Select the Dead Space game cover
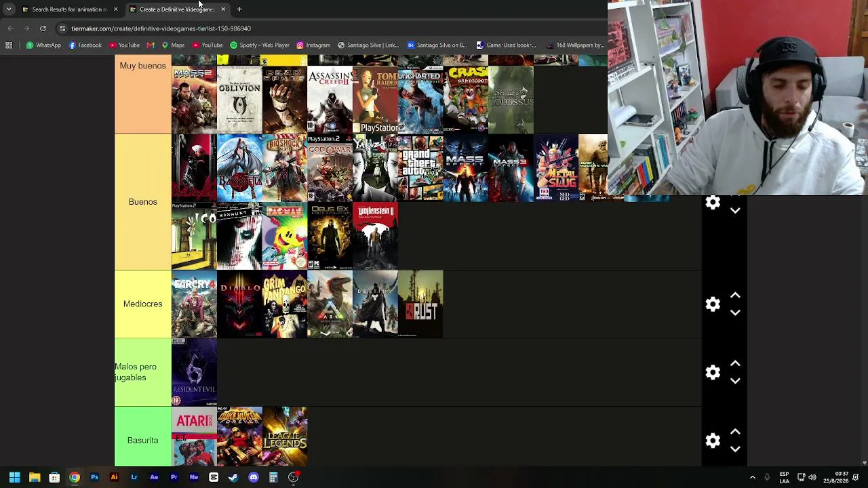Image resolution: width=868 pixels, height=488 pixels. 285,100
